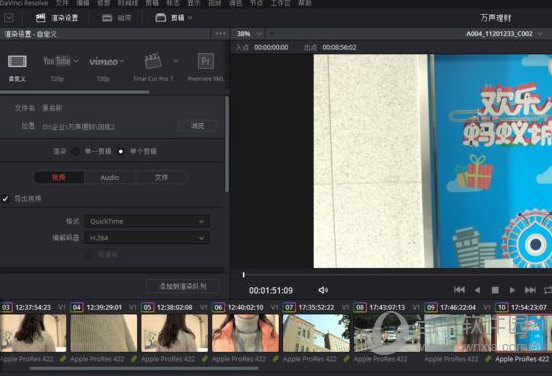Play the clip forward

512,290
